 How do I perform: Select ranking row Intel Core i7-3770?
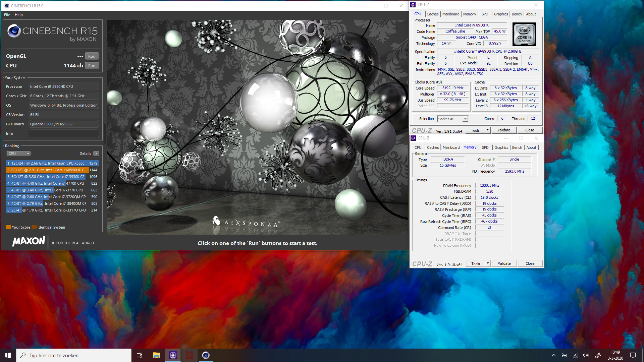(52, 190)
